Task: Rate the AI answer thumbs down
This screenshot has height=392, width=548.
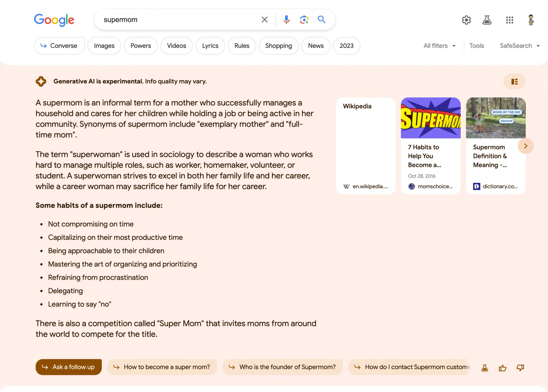Action: [x=520, y=368]
